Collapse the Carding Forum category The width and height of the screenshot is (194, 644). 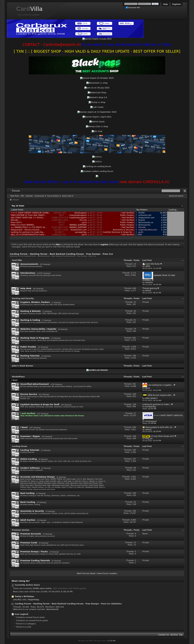pos(183,446)
